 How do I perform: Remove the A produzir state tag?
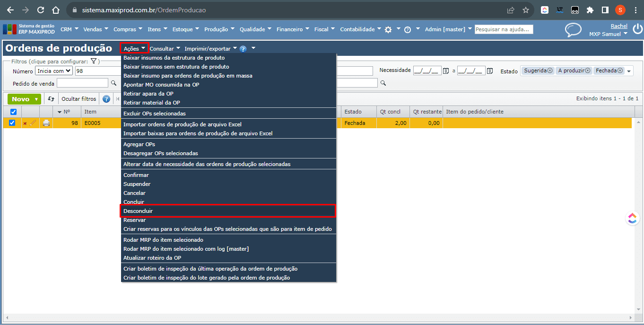pos(587,70)
